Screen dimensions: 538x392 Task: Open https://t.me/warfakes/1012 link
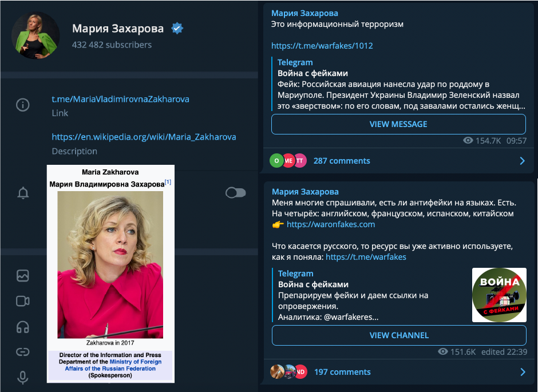click(322, 46)
